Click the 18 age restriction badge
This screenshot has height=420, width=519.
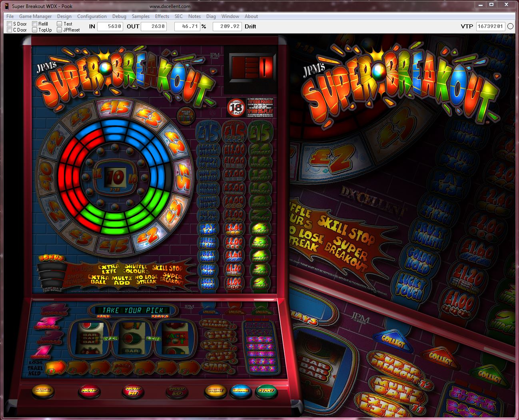[x=236, y=107]
